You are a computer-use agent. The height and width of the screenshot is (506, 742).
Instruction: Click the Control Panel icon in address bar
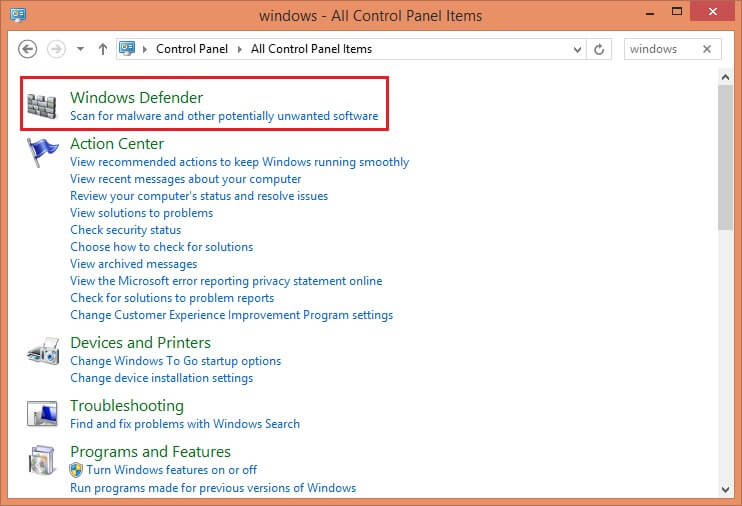pos(127,48)
